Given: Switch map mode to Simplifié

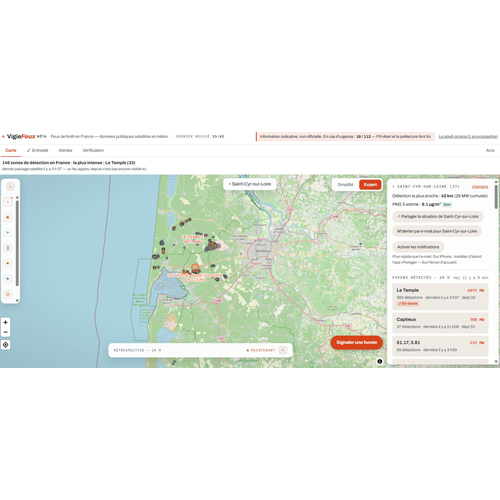Looking at the screenshot, I should (x=345, y=185).
